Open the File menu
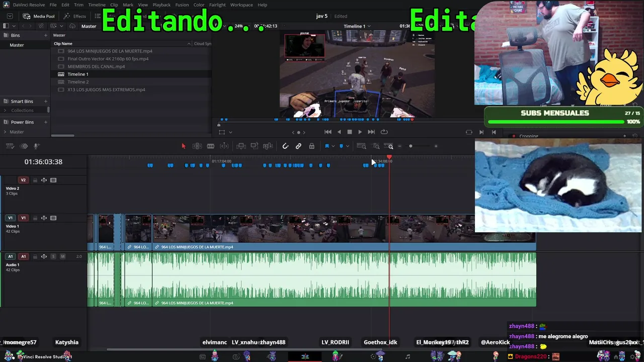Screen dimensions: 644x362 (x=53, y=5)
